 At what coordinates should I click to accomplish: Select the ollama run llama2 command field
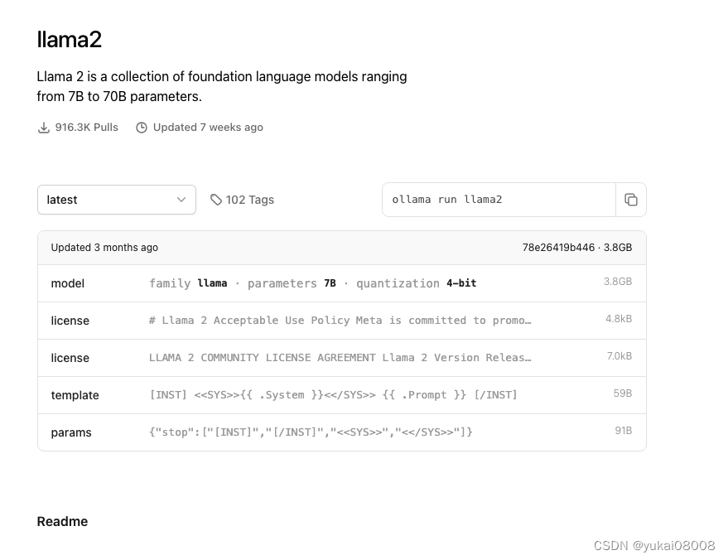tap(499, 200)
